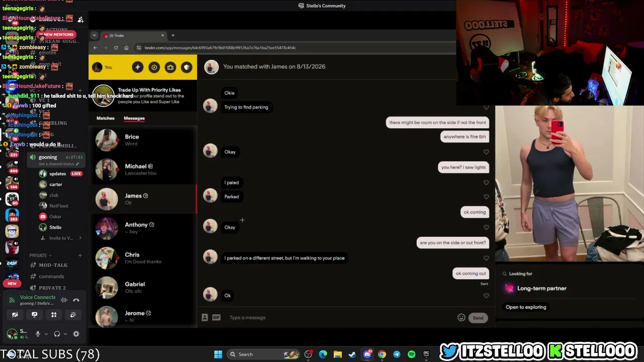
Task: Like the last "Ok" message
Action: [x=486, y=296]
